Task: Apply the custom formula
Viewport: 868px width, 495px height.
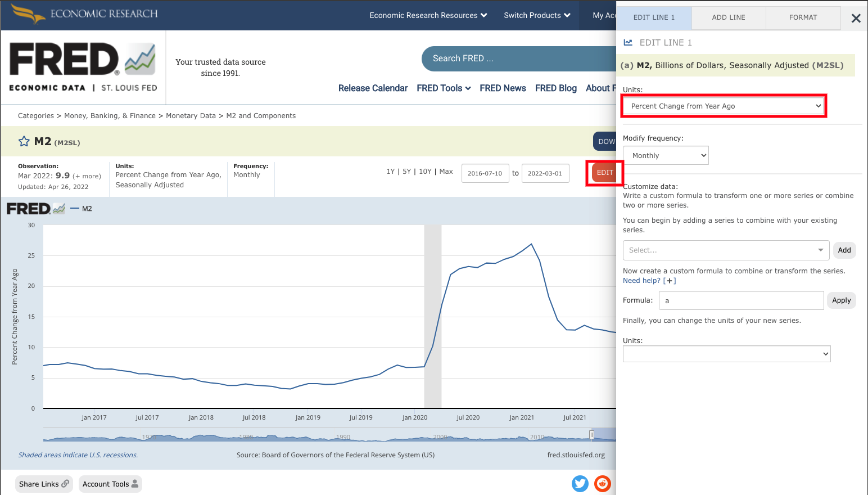Action: 841,300
